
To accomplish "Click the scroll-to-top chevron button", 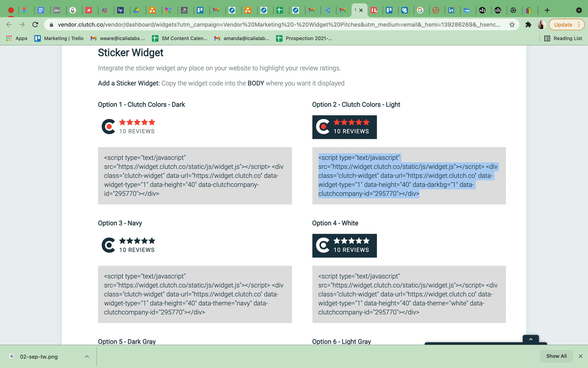I will (x=531, y=339).
